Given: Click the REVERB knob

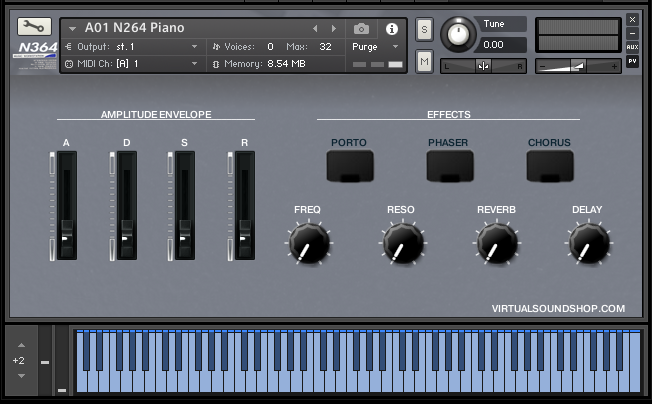Looking at the screenshot, I should click(496, 243).
